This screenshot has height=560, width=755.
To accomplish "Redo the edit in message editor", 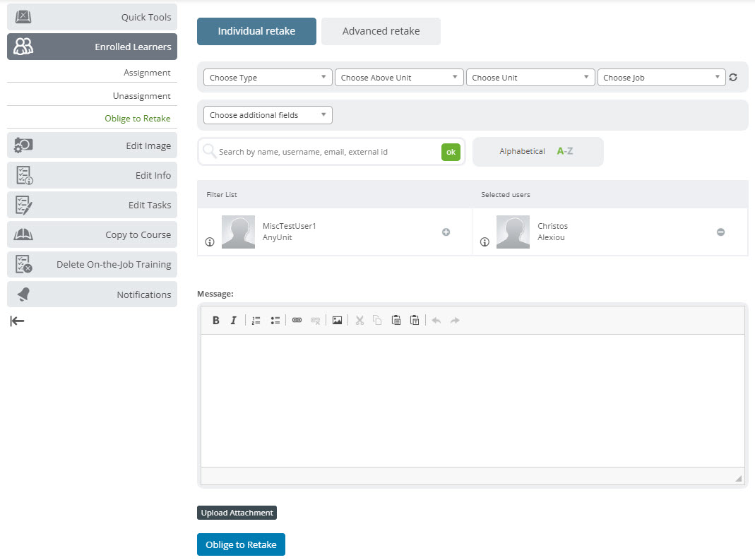I will click(x=455, y=320).
